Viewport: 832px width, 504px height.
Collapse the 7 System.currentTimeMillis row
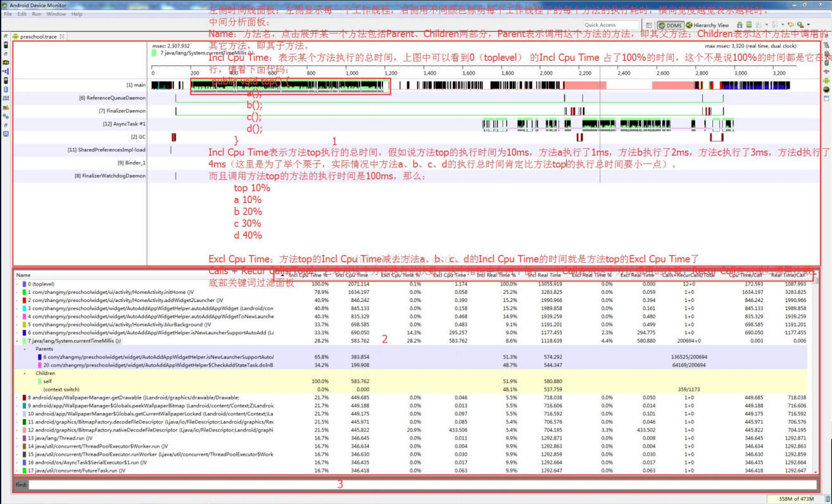pyautogui.click(x=18, y=341)
